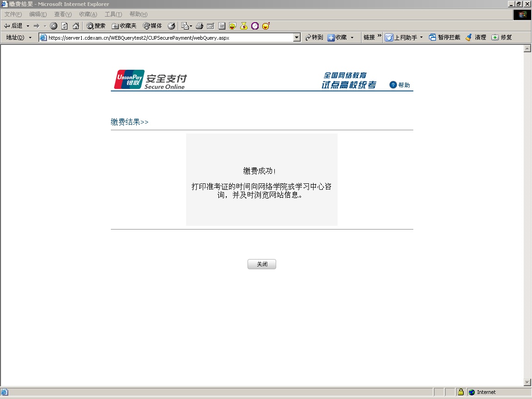Click the Refresh page icon

point(65,26)
